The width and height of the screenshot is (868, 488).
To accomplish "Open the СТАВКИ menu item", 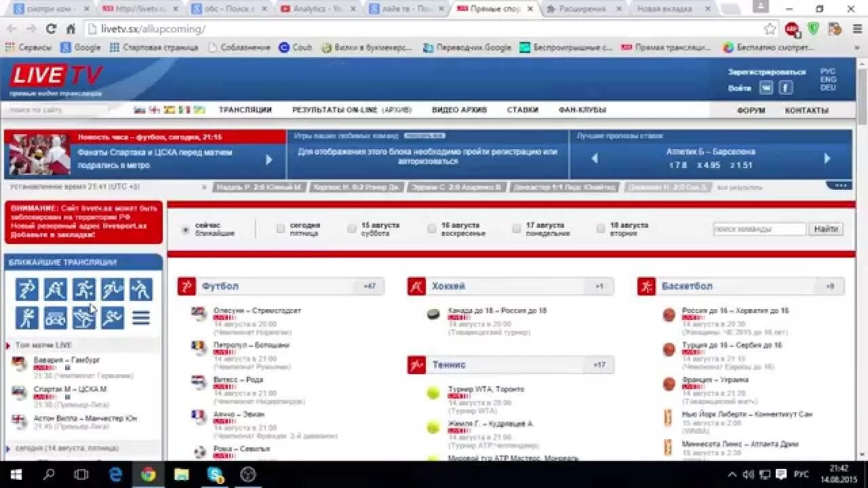I will [x=523, y=110].
